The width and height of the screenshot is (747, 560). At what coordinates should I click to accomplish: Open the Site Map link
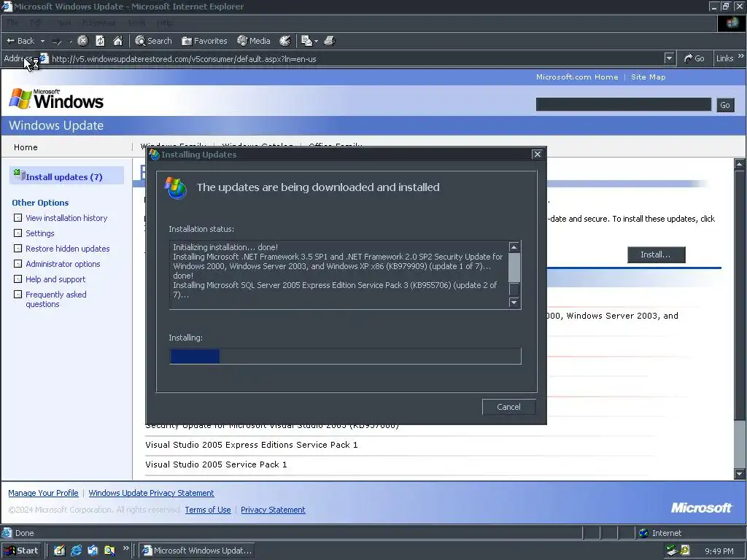(x=648, y=77)
